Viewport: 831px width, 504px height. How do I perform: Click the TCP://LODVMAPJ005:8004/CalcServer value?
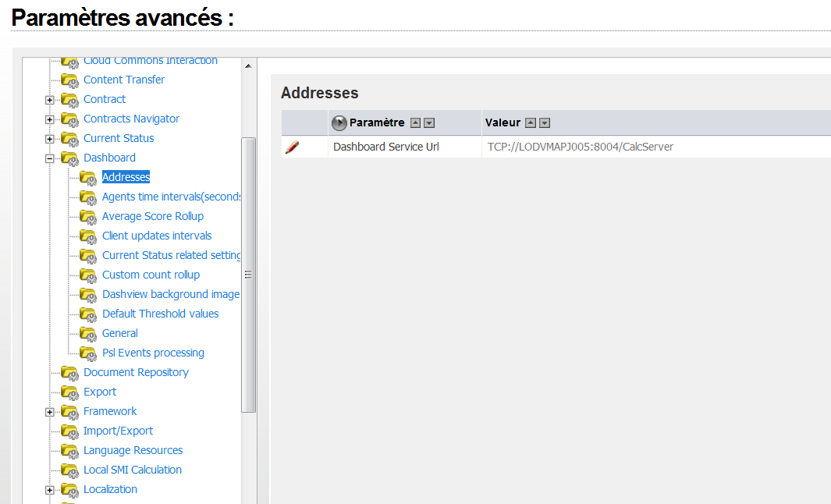click(581, 147)
